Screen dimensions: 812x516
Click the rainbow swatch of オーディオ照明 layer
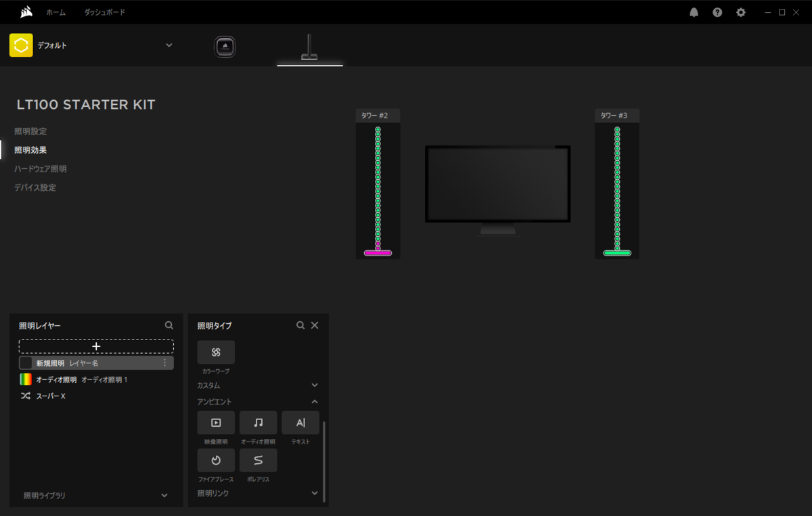(x=26, y=379)
